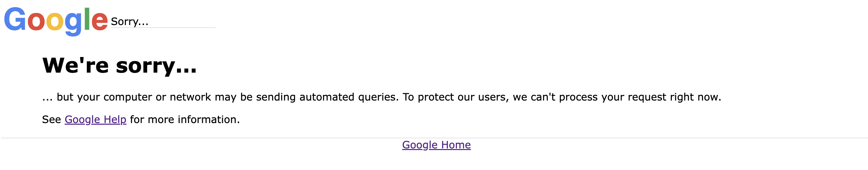Click the thin underline beneath 'Sorry...'

pyautogui.click(x=163, y=28)
